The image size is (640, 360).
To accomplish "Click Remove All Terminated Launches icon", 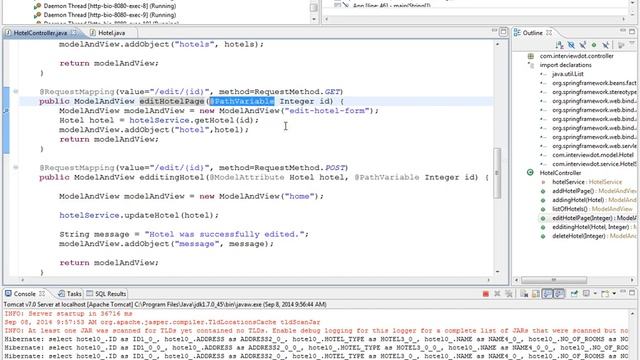I will click(x=509, y=293).
